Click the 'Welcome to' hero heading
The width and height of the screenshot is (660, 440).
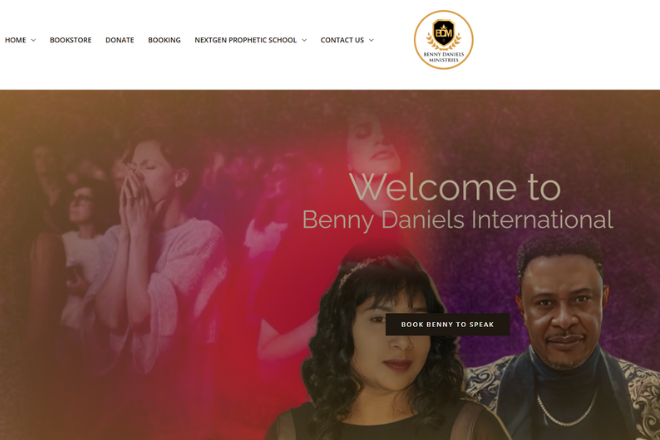(x=455, y=187)
